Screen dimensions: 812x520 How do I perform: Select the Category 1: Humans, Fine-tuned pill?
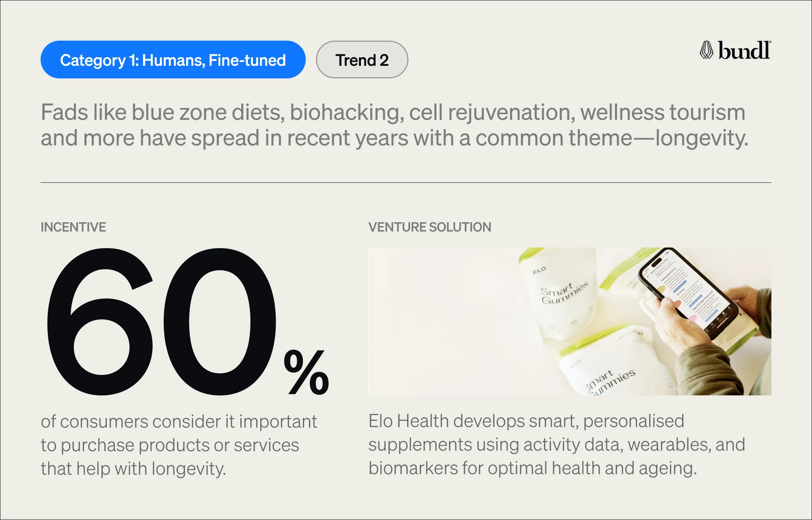point(173,60)
